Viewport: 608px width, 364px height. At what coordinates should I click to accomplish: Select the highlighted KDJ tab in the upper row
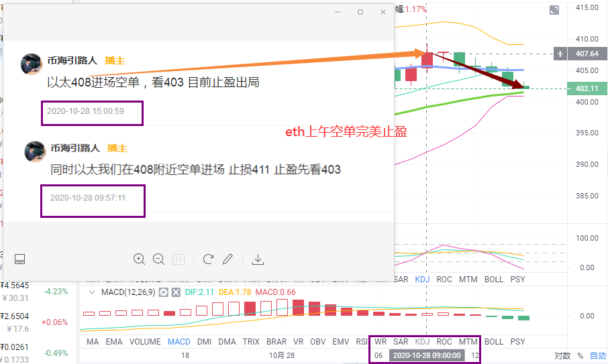click(x=422, y=279)
